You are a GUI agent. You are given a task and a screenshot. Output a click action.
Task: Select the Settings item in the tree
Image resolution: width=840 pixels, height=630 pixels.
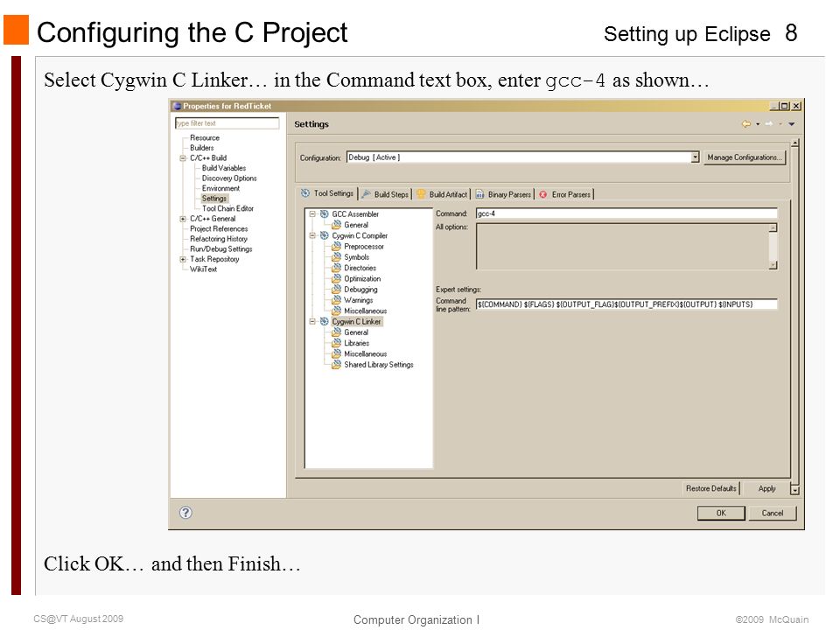[214, 199]
